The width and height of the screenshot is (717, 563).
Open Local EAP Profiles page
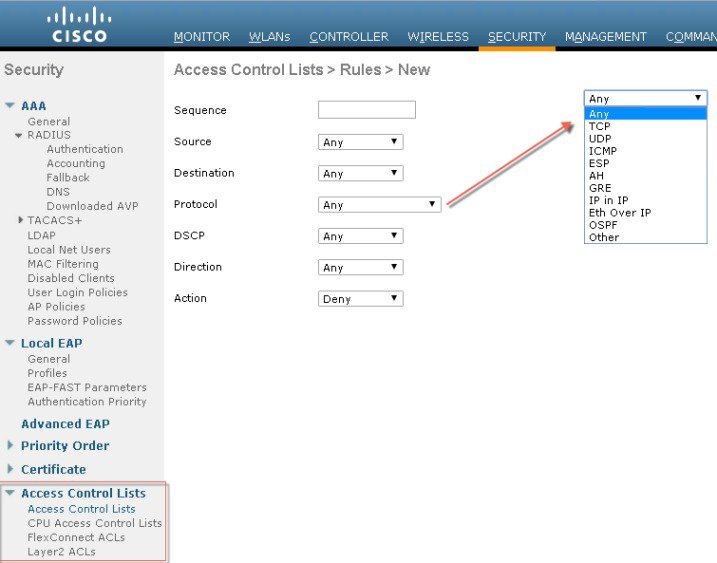pos(47,373)
